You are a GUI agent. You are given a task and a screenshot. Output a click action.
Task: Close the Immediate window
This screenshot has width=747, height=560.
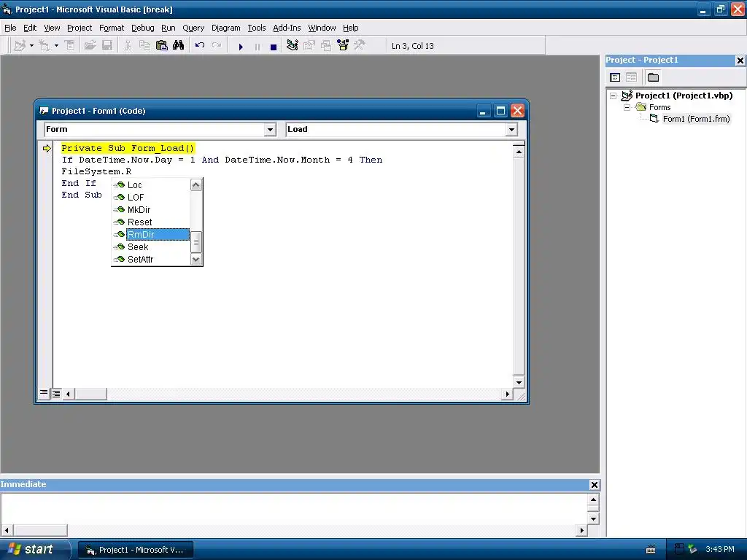[594, 485]
